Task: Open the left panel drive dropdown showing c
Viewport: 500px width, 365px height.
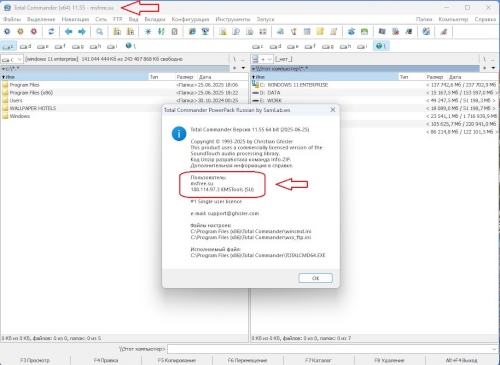Action: point(12,59)
